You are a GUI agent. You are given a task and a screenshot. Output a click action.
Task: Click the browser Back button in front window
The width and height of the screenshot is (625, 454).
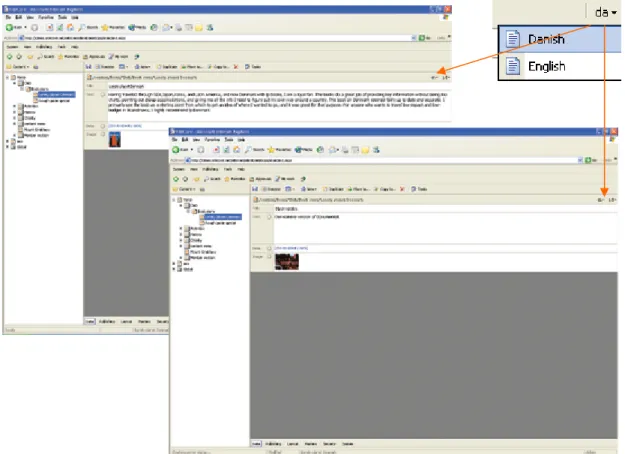pos(180,150)
